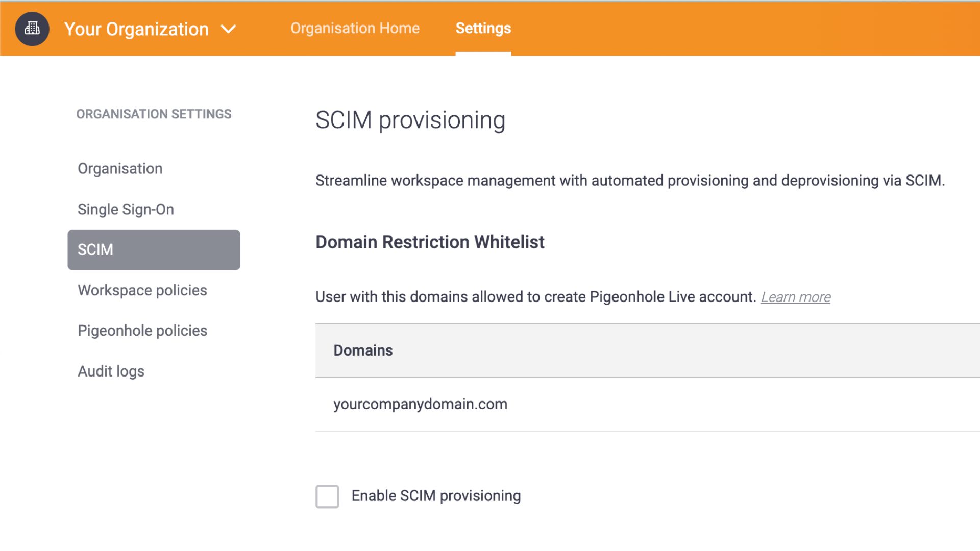Select SCIM in the settings sidebar

[95, 249]
